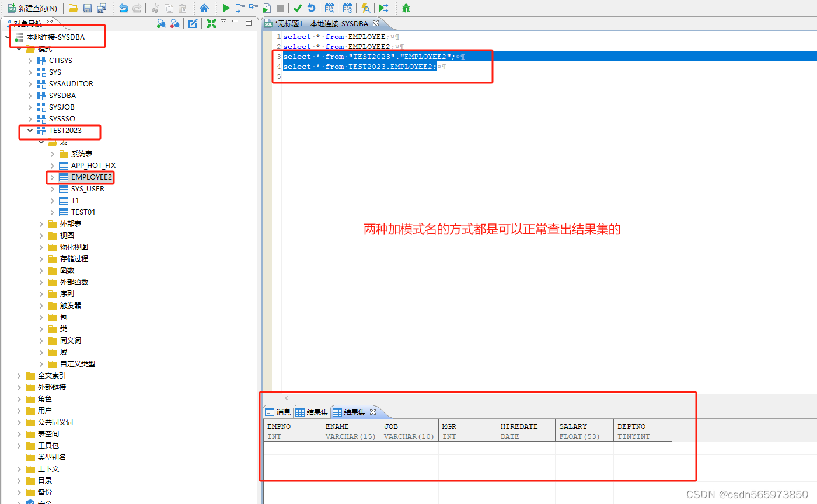
Task: Select the SYSSSO schema item
Action: (62, 119)
